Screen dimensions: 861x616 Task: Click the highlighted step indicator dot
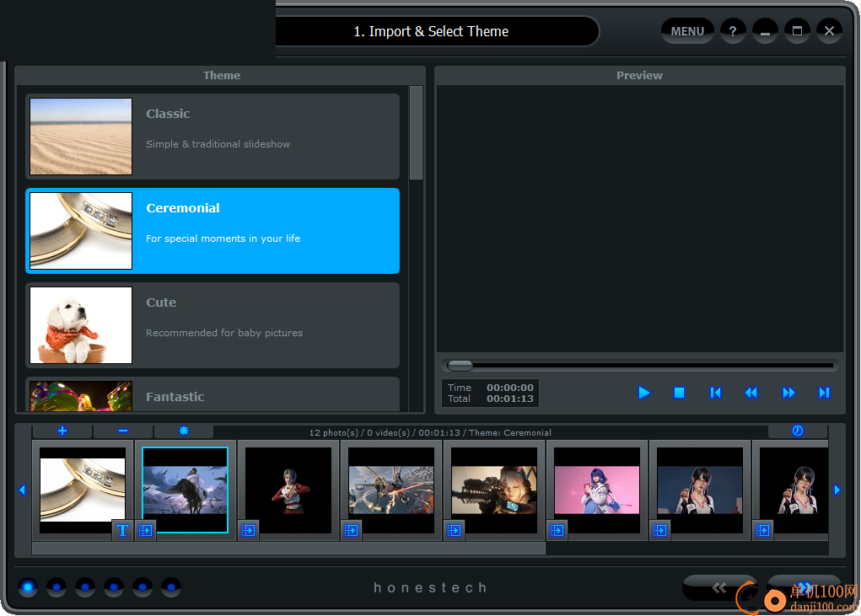tap(28, 587)
